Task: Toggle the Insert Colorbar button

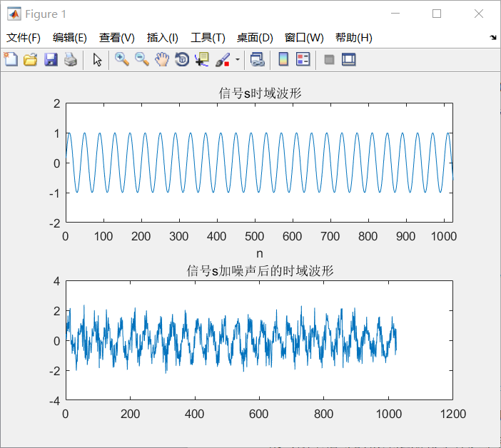Action: (x=283, y=60)
